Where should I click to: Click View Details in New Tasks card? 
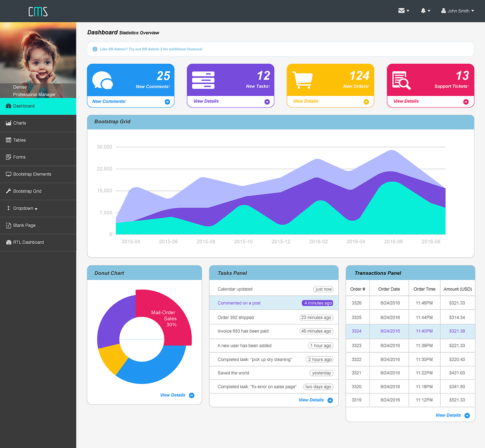206,101
